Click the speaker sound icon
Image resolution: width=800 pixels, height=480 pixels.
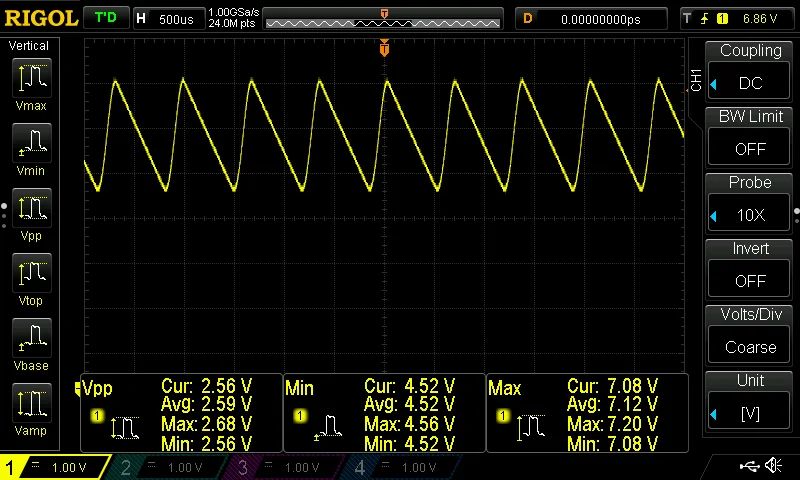[x=774, y=465]
